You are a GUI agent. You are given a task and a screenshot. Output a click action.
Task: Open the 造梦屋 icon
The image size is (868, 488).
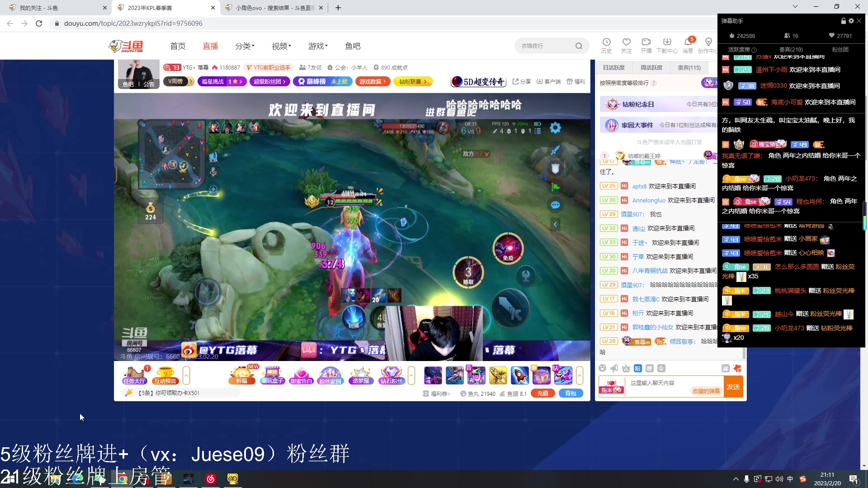pos(361,375)
